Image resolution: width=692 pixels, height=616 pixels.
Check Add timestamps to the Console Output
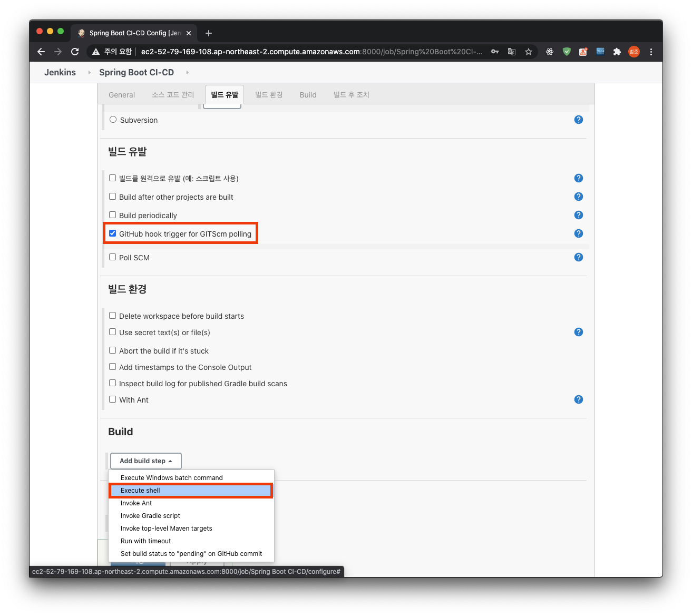coord(112,367)
